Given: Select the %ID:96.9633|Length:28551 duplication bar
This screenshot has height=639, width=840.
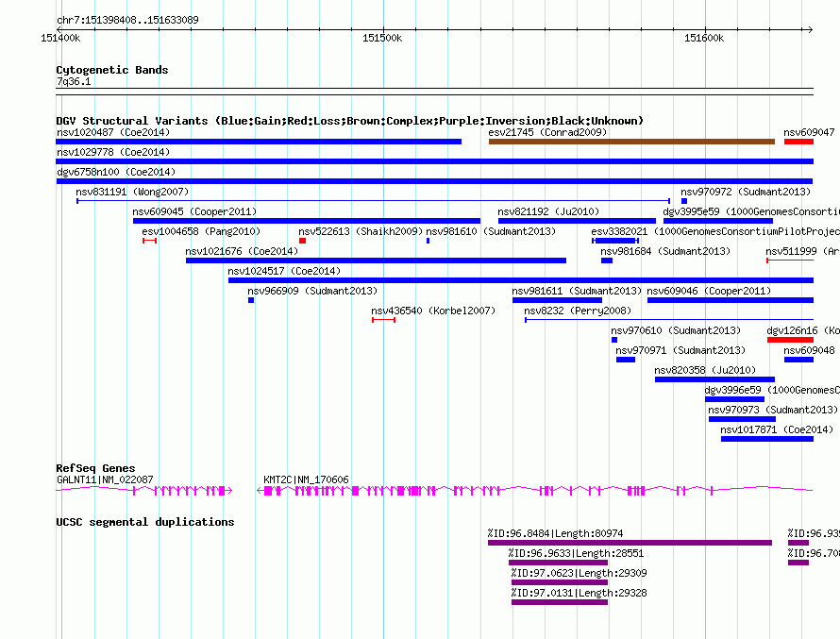Looking at the screenshot, I should click(558, 563).
